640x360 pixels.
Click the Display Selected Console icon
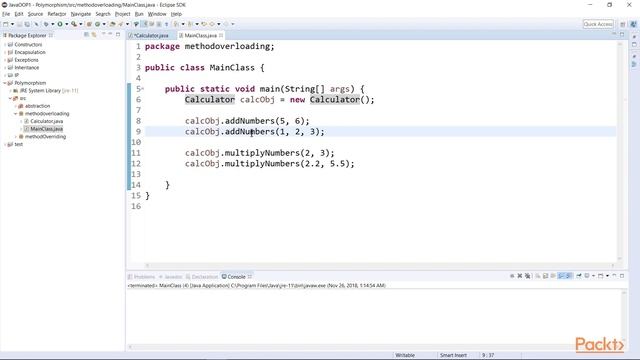(587, 276)
